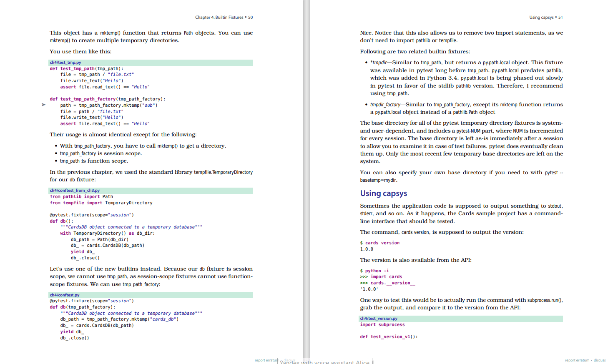Screen dimensions: 613x364
Task: Click the '>>> cards.__version__' line
Action: pos(388,283)
